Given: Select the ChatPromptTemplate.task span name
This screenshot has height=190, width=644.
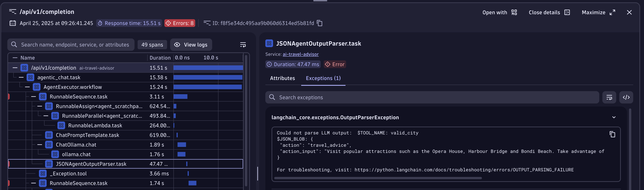Looking at the screenshot, I should point(87,135).
